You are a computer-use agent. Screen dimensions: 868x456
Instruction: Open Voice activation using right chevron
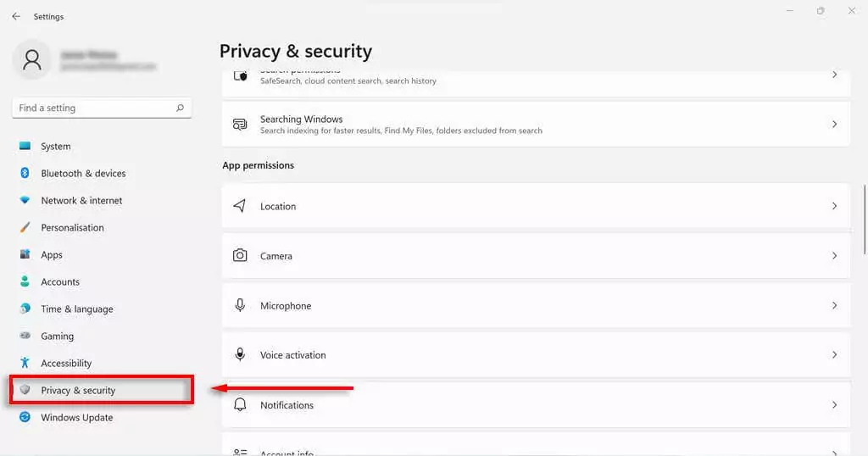point(834,355)
